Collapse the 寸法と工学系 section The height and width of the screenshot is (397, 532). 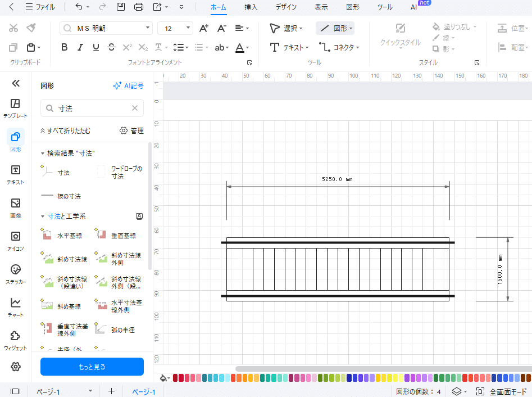pyautogui.click(x=42, y=216)
